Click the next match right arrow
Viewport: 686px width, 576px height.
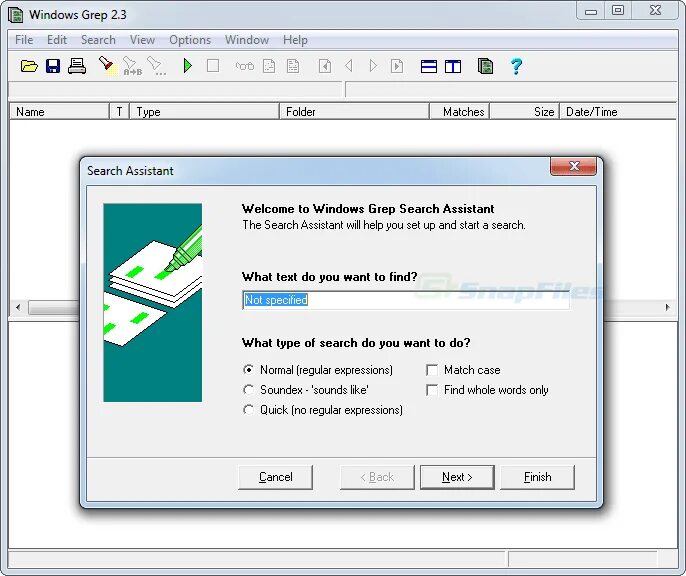point(373,66)
